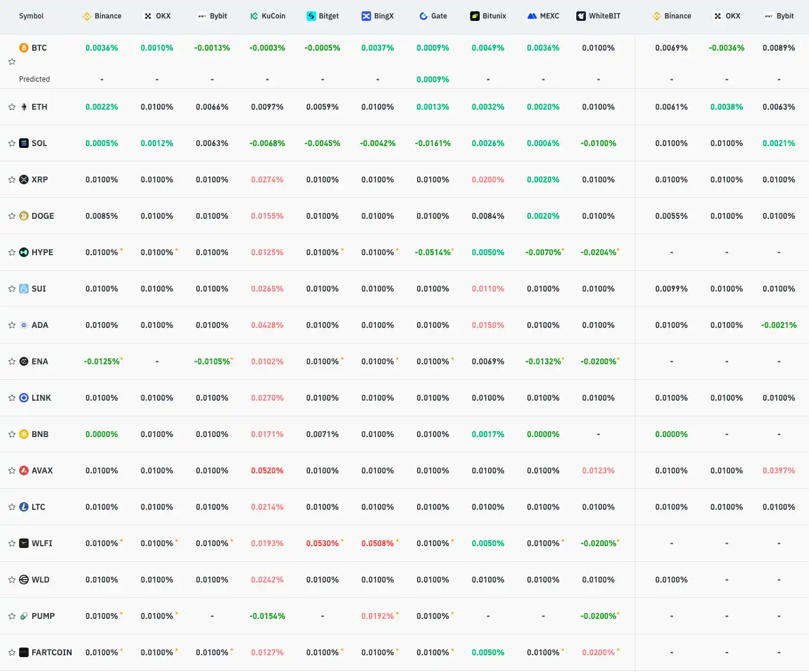Add FARTCOIN to favorites with star

click(x=12, y=652)
